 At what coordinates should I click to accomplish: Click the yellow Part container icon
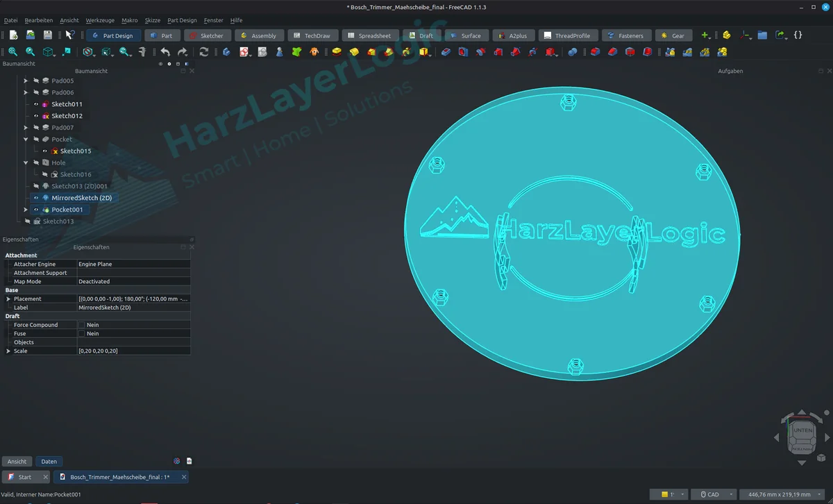point(727,35)
